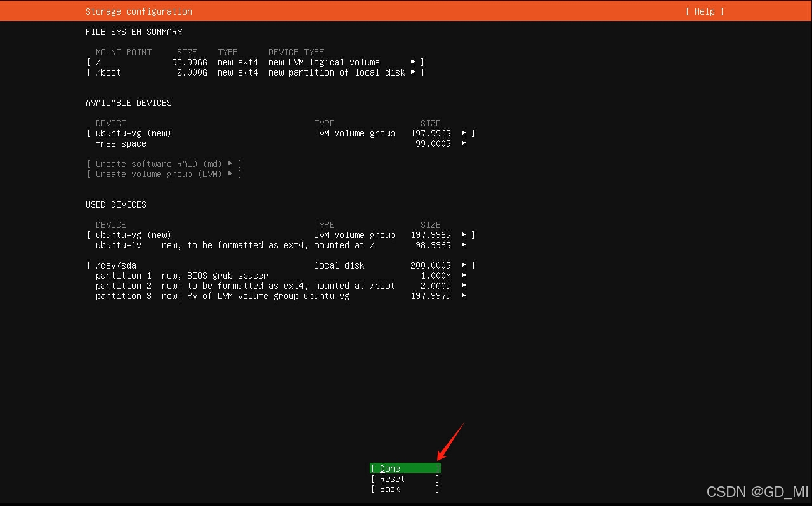Click the 197.997G size of partition 3
The image size is (812, 506).
[x=431, y=296]
